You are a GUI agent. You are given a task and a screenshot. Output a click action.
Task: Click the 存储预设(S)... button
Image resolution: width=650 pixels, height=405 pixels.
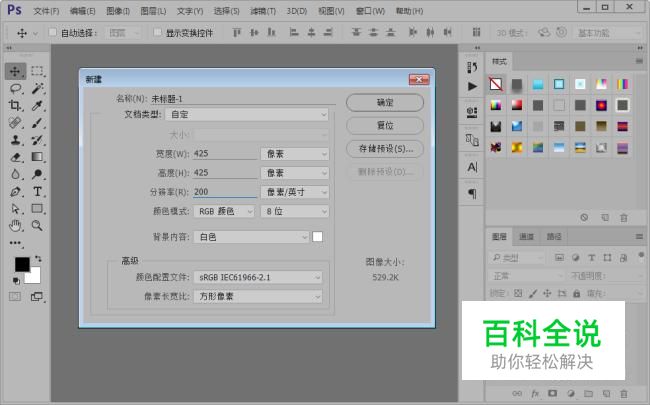coord(385,148)
